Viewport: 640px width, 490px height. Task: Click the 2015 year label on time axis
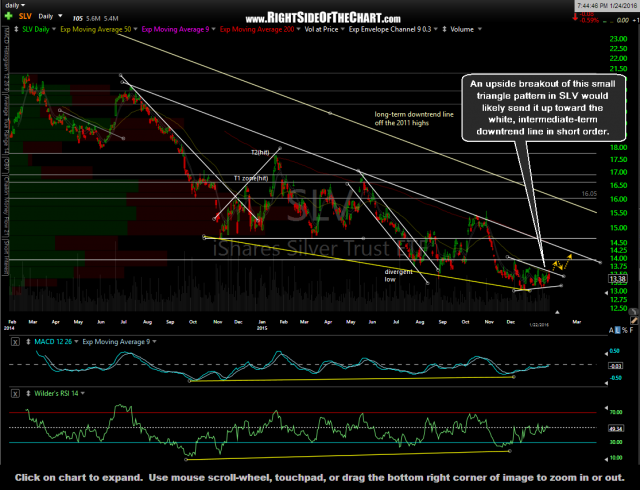262,328
